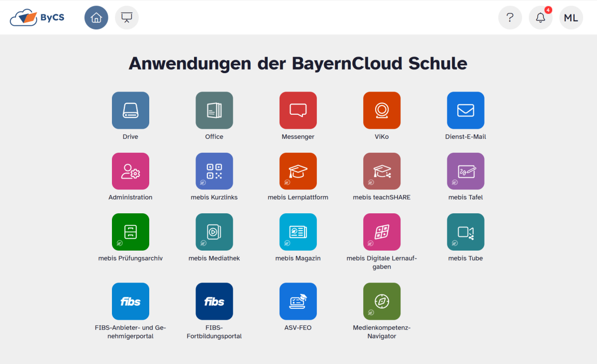Open the Messenger chat icon
Viewport: 597px width, 364px height.
click(x=298, y=110)
